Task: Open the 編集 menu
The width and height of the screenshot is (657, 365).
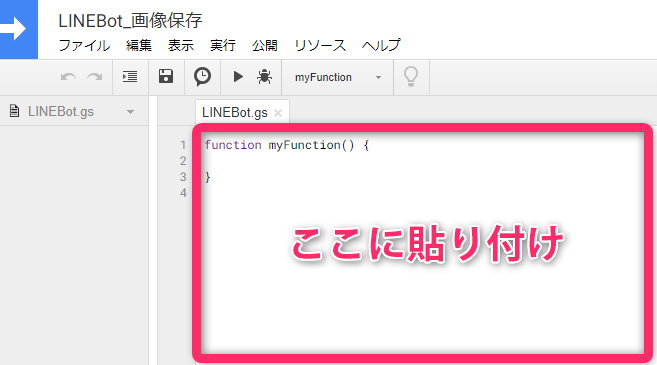Action: click(139, 45)
